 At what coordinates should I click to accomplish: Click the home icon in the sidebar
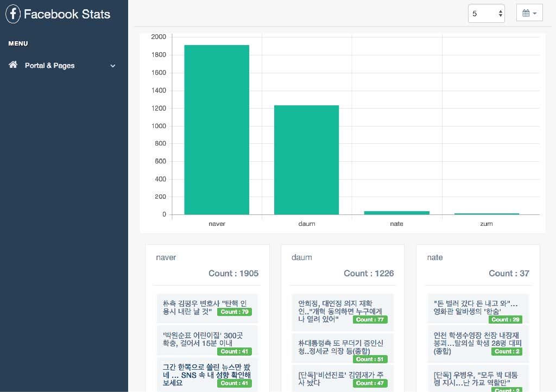coord(13,65)
